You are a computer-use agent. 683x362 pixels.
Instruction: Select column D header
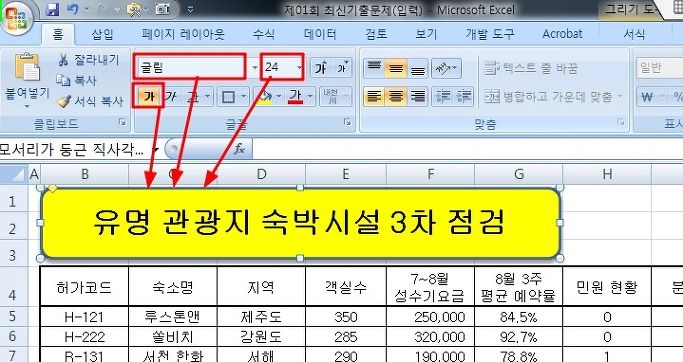click(261, 174)
